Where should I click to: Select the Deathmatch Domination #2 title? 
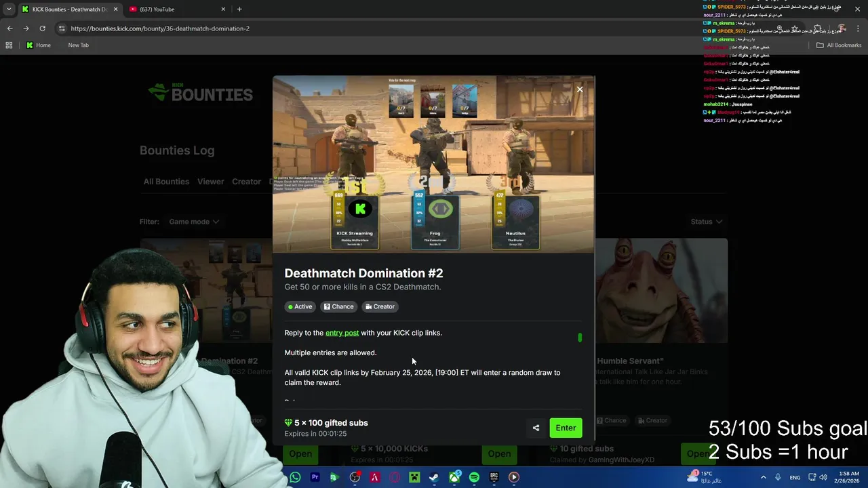click(x=363, y=273)
